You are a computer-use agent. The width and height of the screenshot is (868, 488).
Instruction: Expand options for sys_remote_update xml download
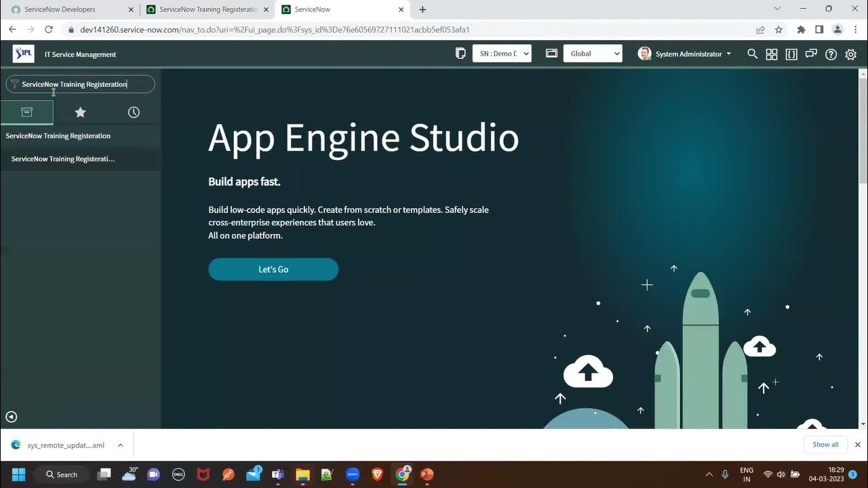tap(120, 445)
